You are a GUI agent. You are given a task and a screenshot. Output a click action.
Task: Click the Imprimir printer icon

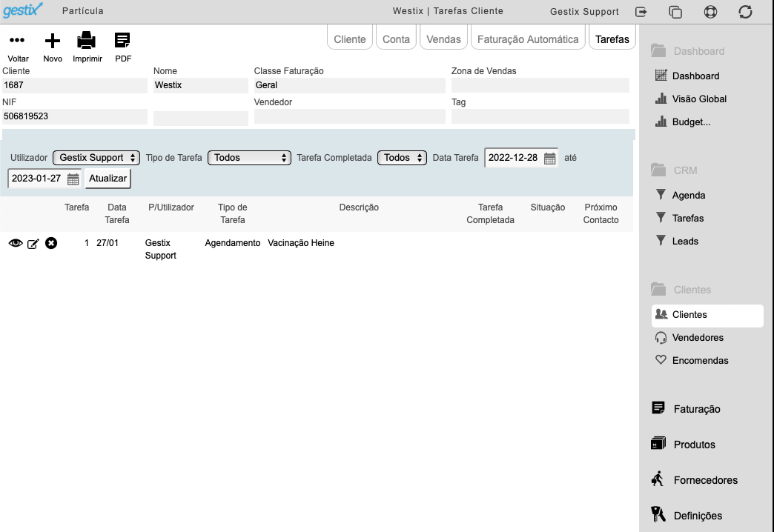click(x=87, y=41)
